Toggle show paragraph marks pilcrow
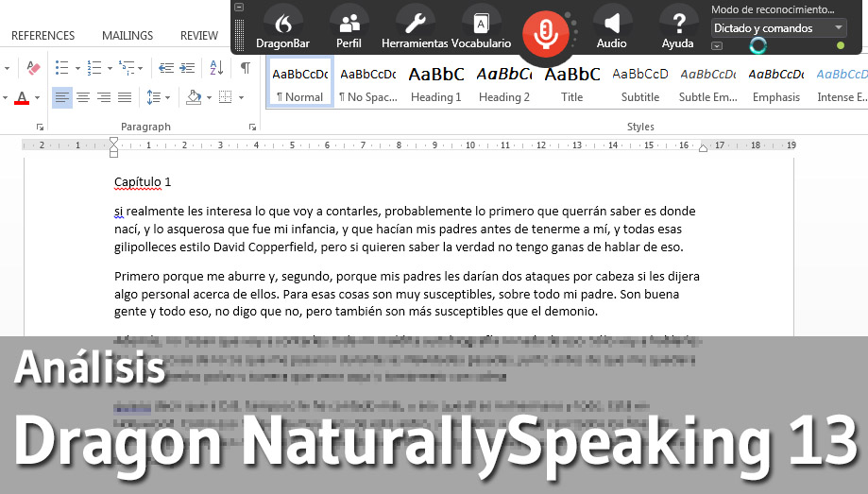The image size is (868, 494). [246, 68]
